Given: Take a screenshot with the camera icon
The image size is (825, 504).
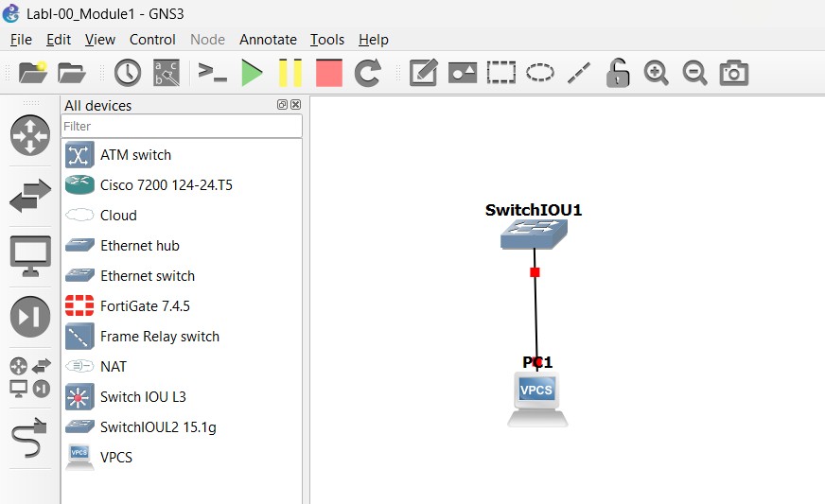Looking at the screenshot, I should tap(734, 73).
